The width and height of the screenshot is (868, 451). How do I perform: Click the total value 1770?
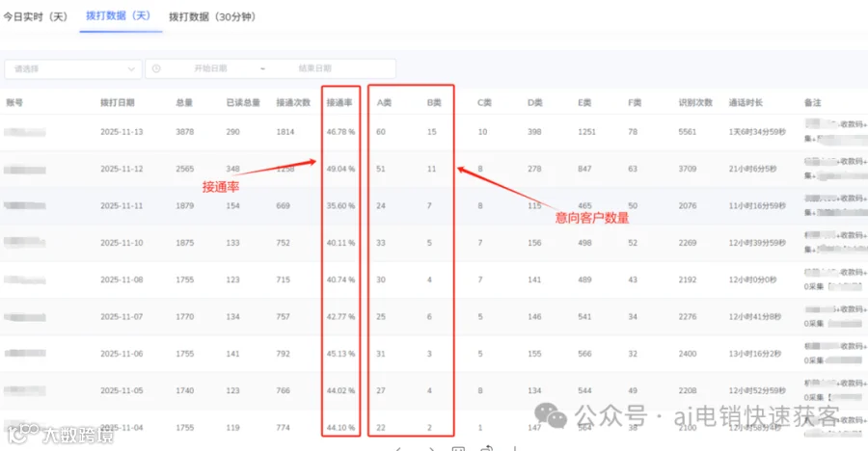(185, 316)
